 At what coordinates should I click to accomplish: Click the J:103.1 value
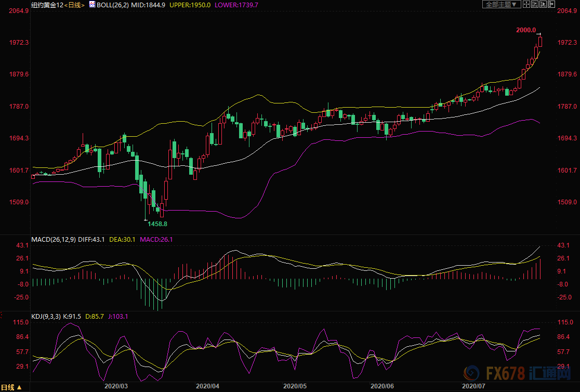coord(118,317)
